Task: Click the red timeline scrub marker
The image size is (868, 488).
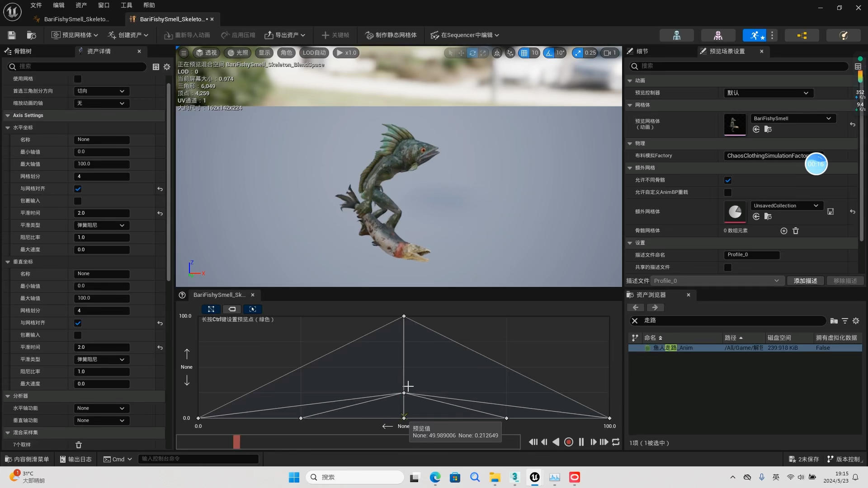Action: 236,442
